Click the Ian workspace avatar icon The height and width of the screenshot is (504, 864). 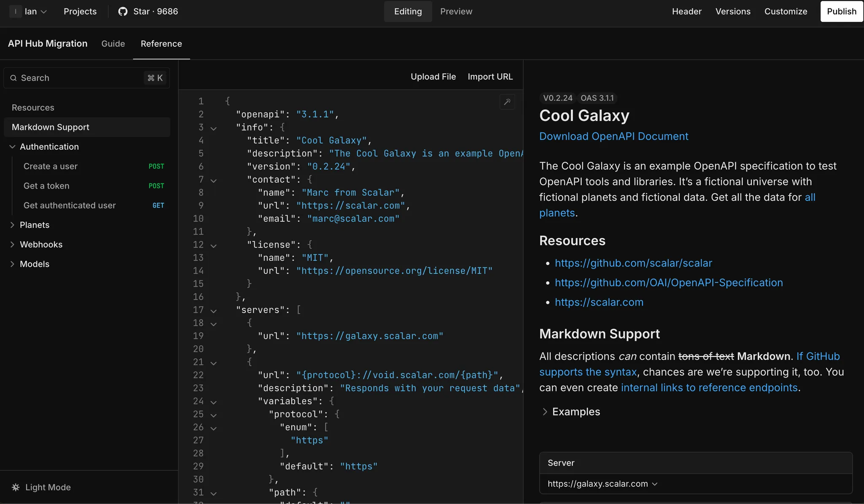coord(16,11)
